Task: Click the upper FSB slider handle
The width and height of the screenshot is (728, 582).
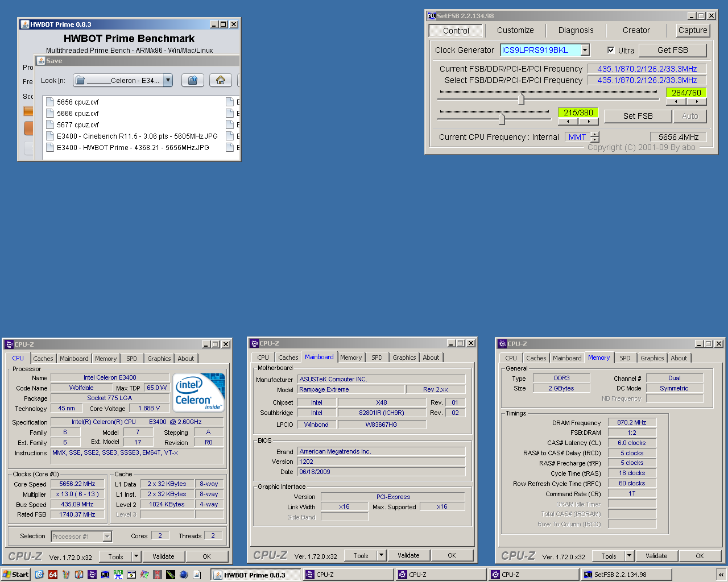Action: point(521,99)
